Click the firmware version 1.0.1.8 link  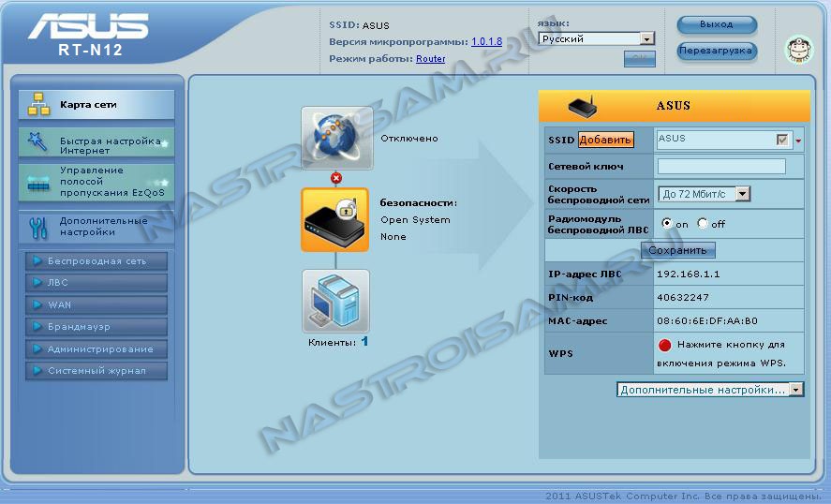click(x=486, y=42)
